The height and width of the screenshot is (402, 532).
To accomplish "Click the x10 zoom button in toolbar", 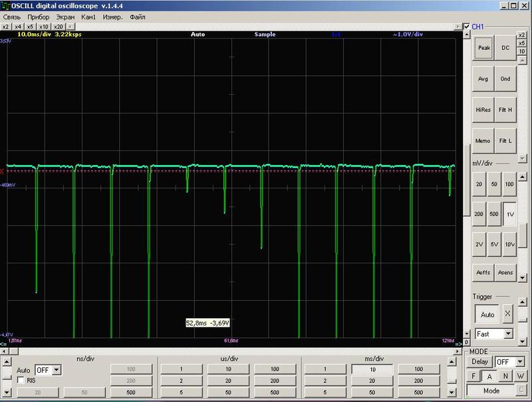I will (45, 27).
